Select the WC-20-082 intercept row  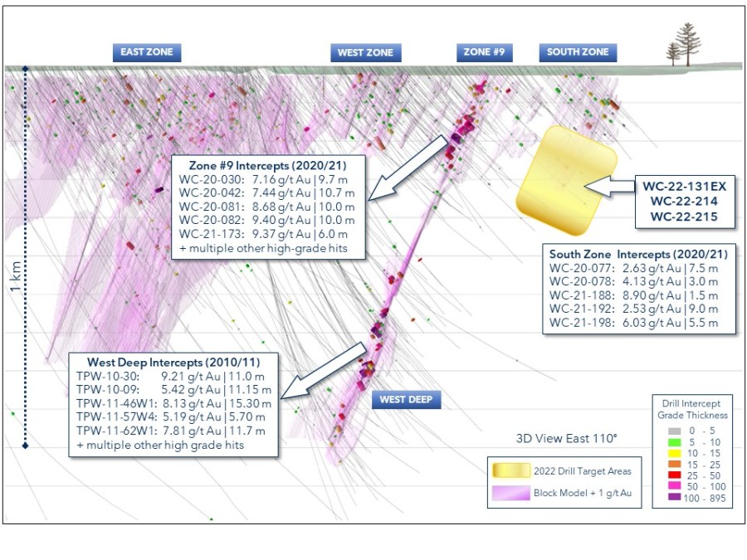[x=266, y=220]
